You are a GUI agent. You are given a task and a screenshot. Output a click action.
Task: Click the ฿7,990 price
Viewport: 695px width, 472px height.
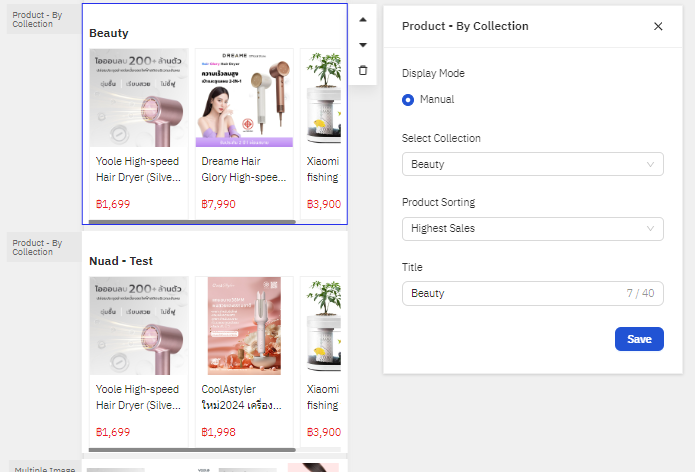[219, 204]
